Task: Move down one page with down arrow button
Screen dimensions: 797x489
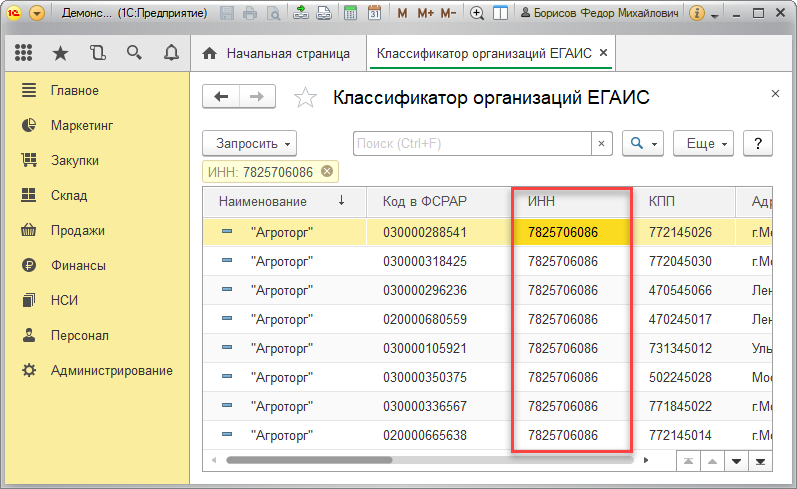Action: 736,462
